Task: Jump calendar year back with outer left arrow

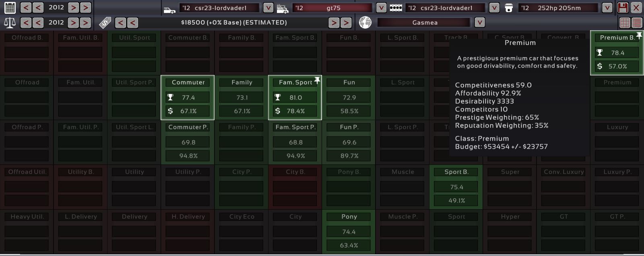Action: (x=26, y=7)
